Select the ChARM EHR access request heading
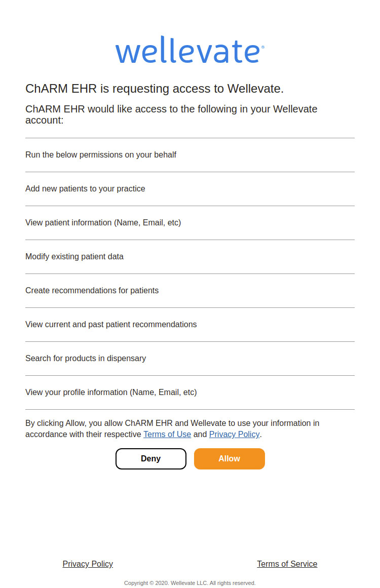The width and height of the screenshot is (380, 588). (155, 88)
